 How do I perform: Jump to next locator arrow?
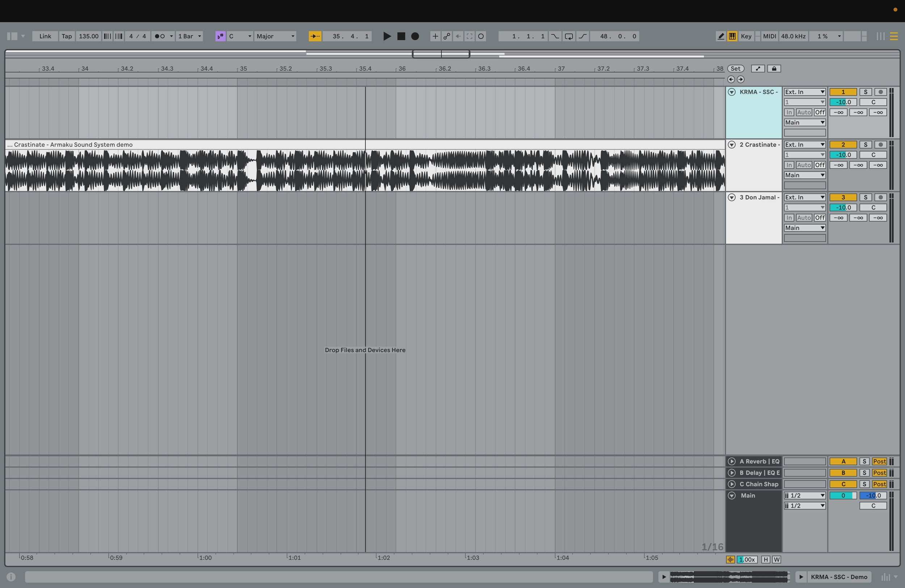[740, 79]
